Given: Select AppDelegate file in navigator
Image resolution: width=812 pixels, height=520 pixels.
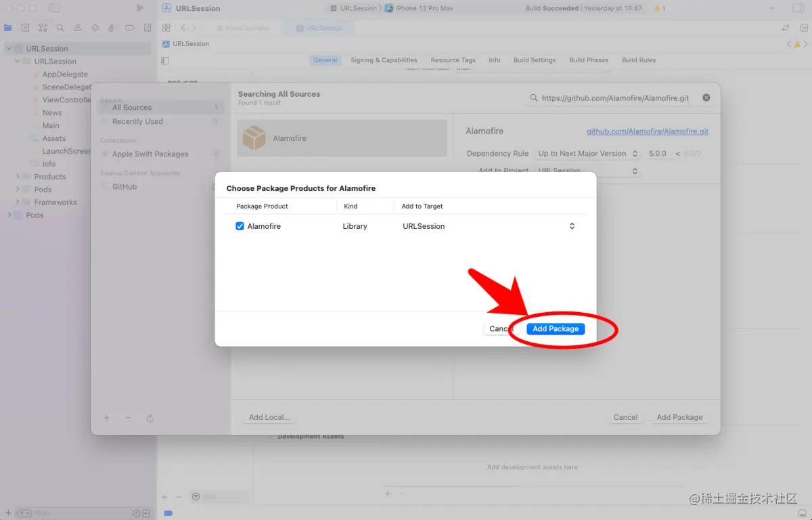Looking at the screenshot, I should coord(65,74).
